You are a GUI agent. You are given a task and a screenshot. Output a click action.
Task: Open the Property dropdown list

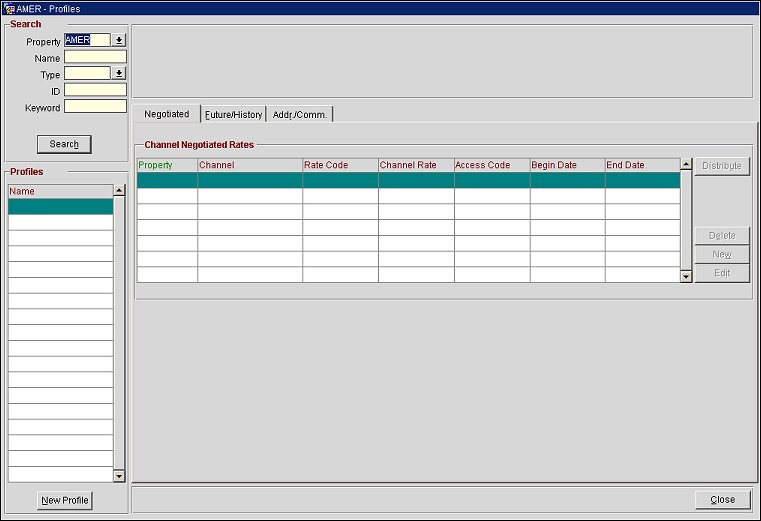click(119, 41)
